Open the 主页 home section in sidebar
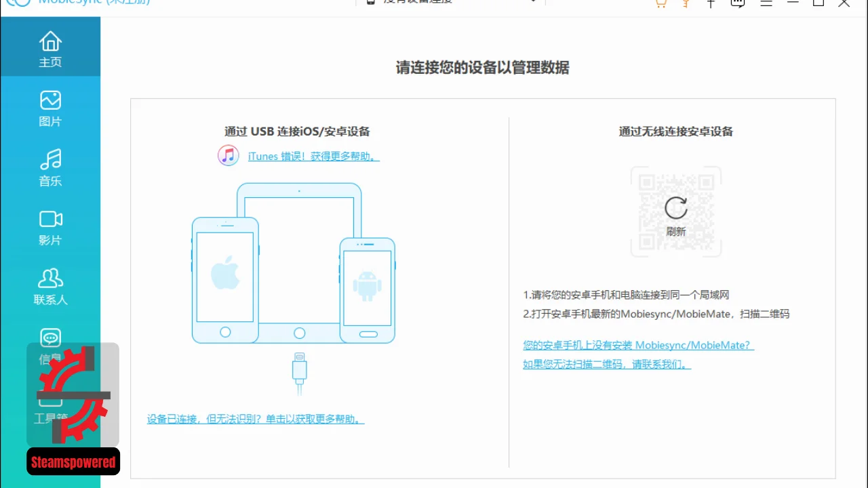 pos(50,47)
